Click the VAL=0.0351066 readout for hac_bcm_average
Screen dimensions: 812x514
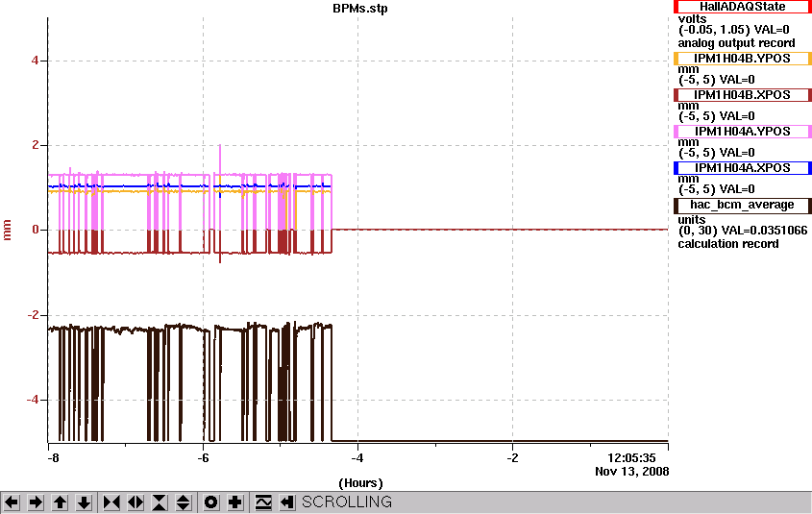[x=764, y=231]
